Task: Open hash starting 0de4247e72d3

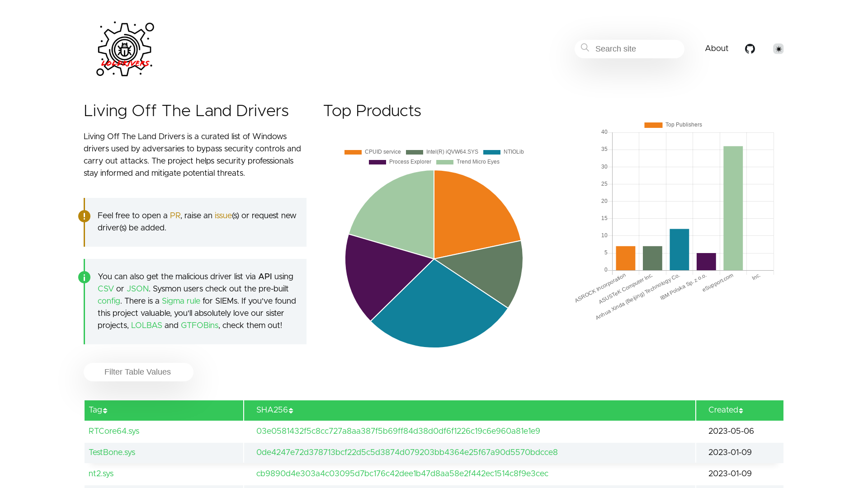Action: [407, 453]
